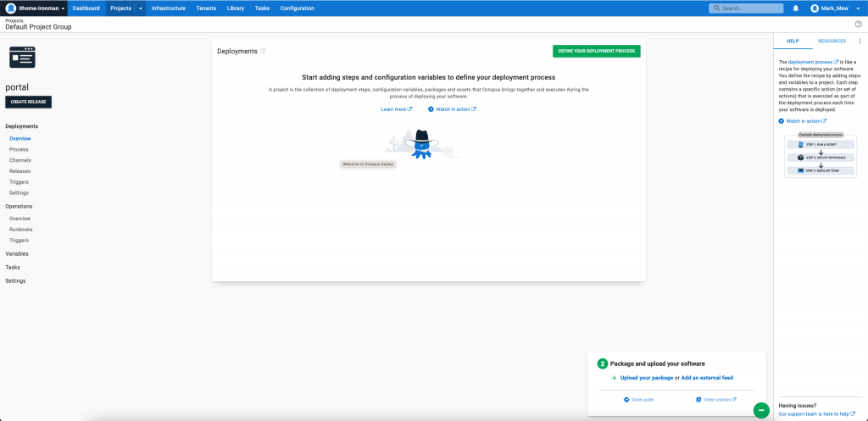Open the Watch in action link in main panel
The width and height of the screenshot is (868, 421).
pos(456,109)
